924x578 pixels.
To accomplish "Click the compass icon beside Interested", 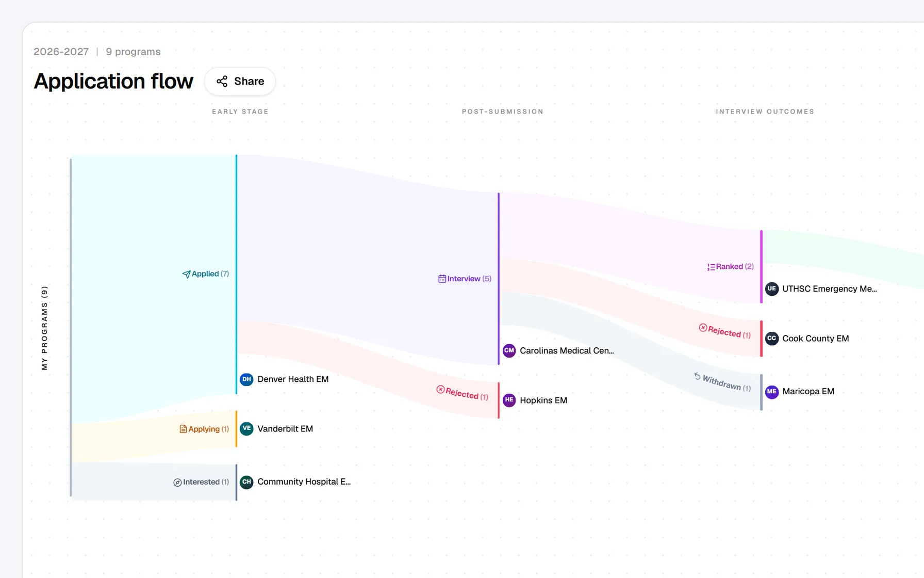I will [177, 483].
